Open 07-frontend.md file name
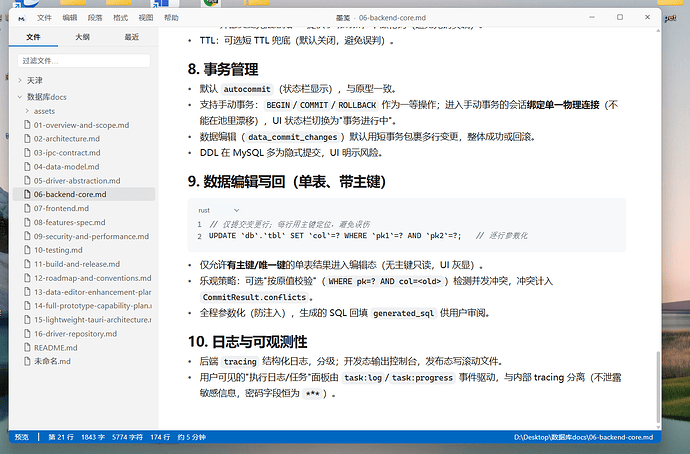The height and width of the screenshot is (454, 690). 61,208
